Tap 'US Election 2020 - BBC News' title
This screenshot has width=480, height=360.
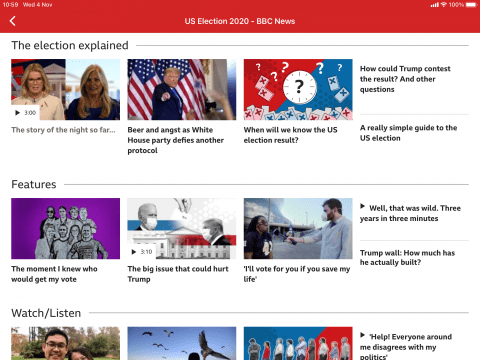coord(240,21)
